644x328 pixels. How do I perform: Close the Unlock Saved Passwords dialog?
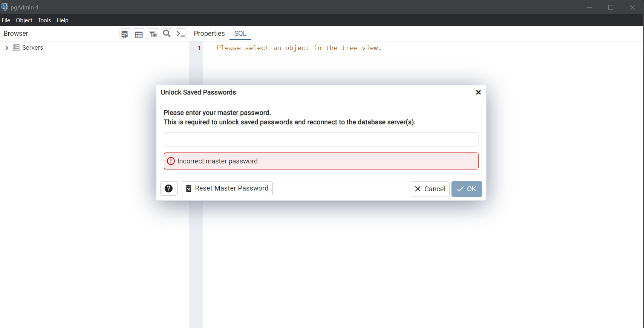click(478, 92)
